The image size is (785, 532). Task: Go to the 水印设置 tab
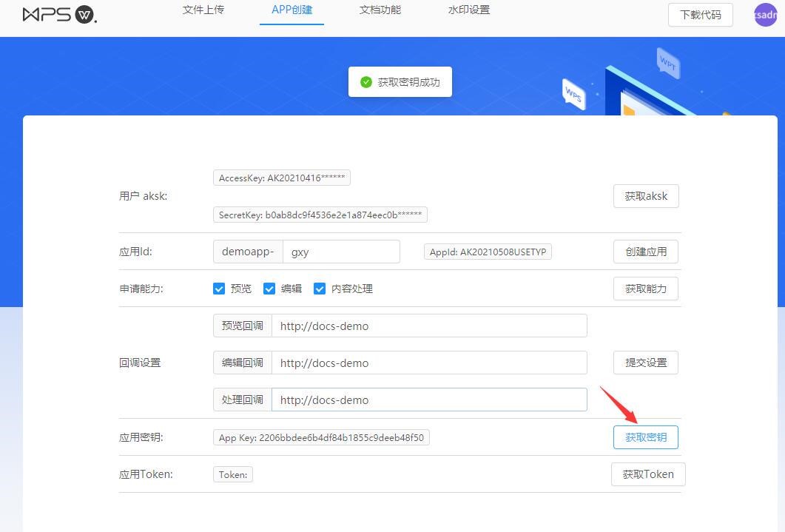469,10
